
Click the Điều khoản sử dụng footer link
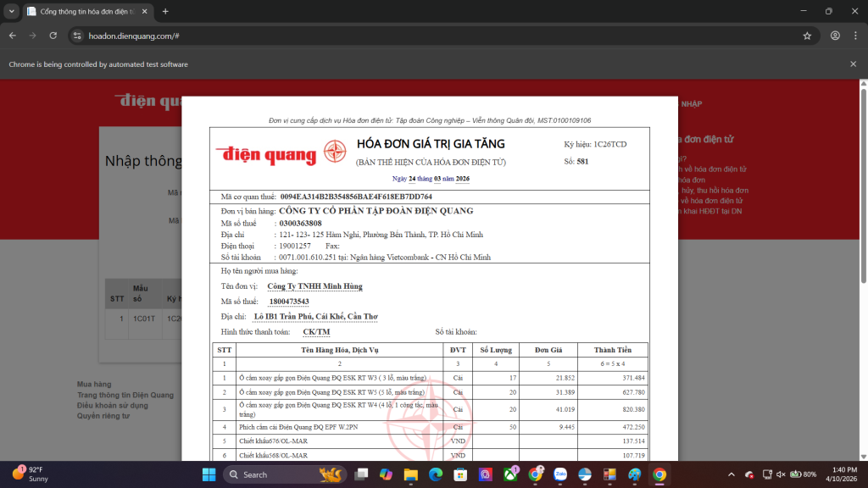click(x=113, y=406)
